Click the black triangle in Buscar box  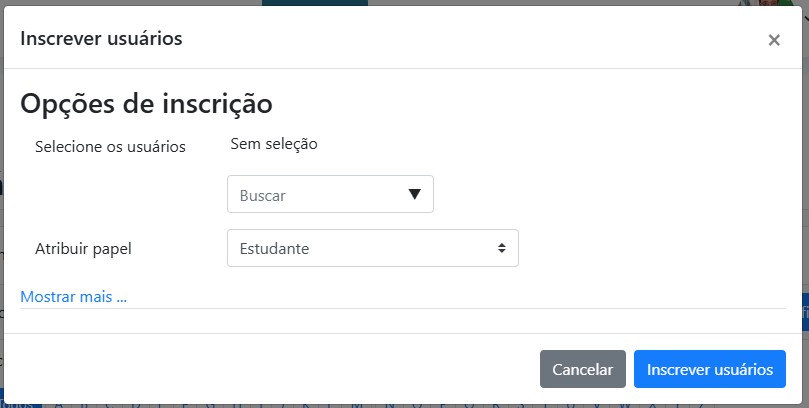coord(414,194)
